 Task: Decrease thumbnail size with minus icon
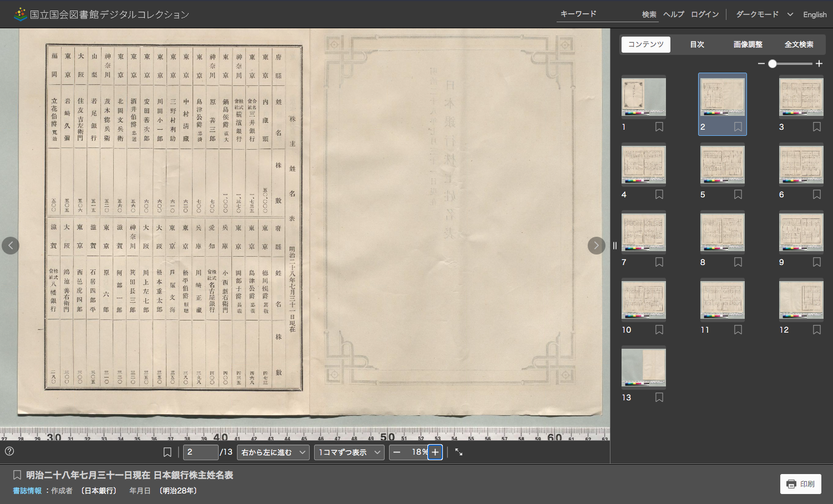761,64
